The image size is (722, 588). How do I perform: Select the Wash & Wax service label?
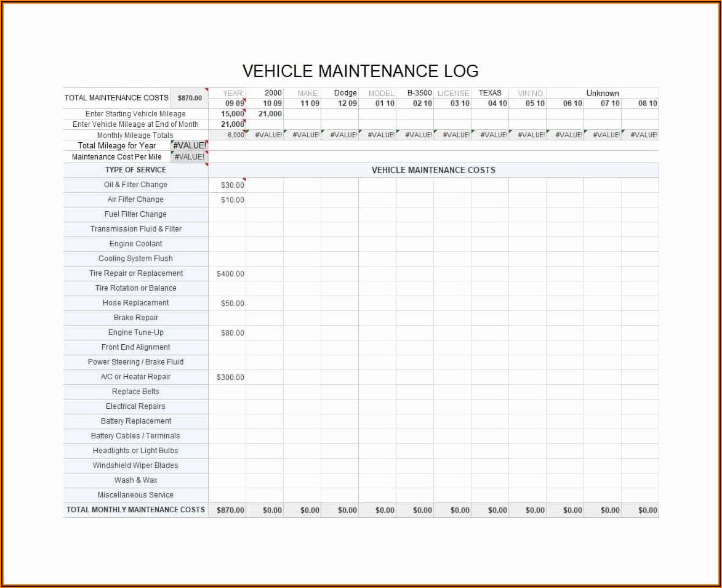[x=136, y=480]
